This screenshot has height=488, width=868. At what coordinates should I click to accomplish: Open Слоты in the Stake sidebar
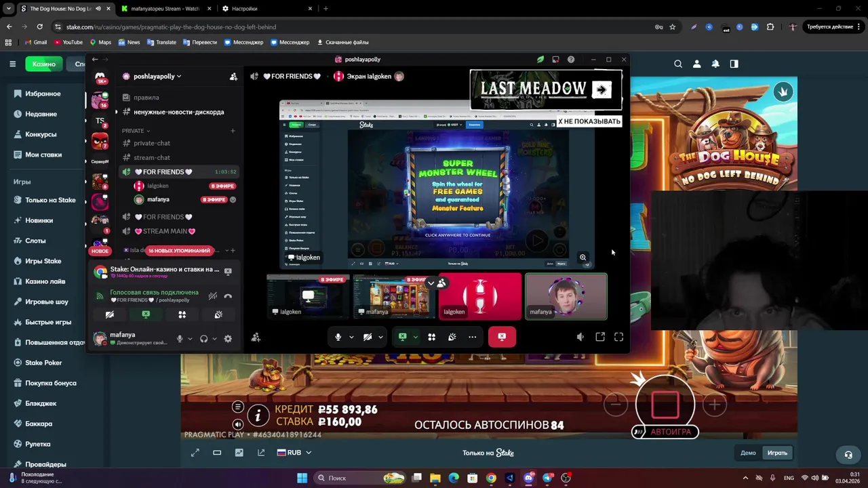coord(35,241)
